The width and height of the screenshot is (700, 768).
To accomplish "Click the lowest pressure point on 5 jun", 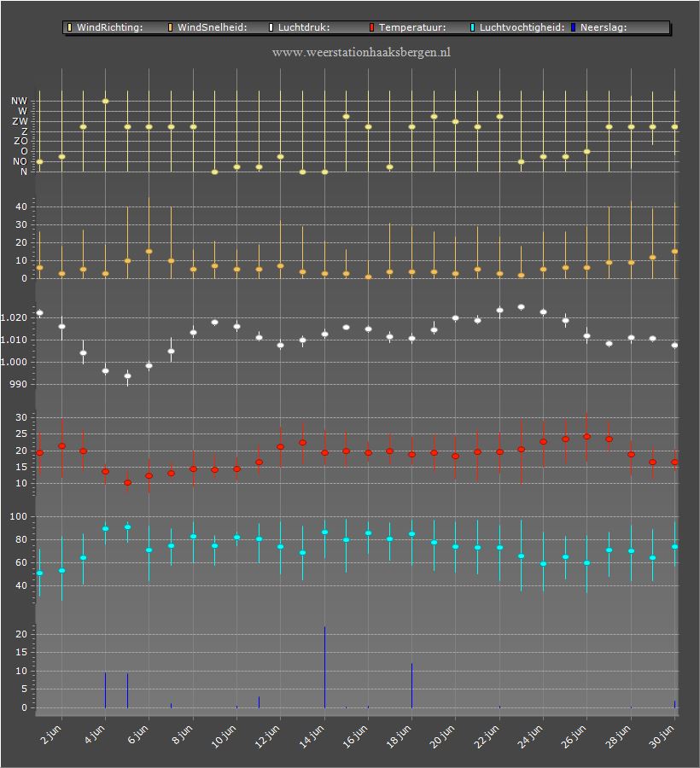I will coord(127,376).
